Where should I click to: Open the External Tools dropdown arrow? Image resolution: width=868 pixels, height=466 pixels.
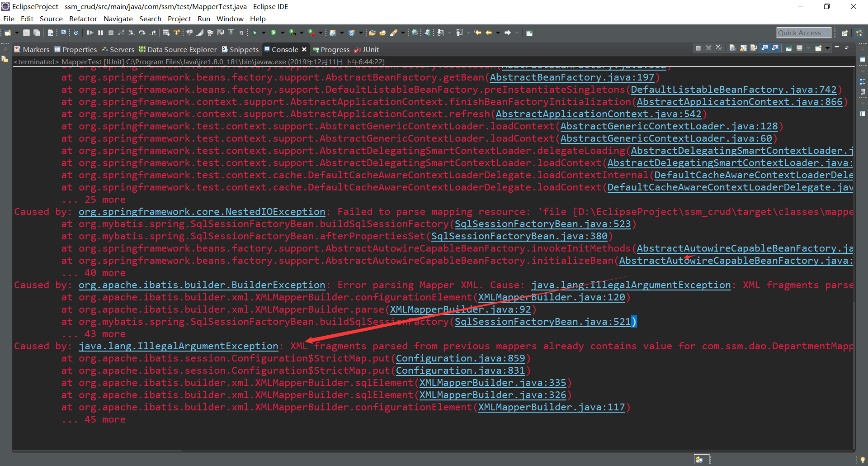click(321, 33)
